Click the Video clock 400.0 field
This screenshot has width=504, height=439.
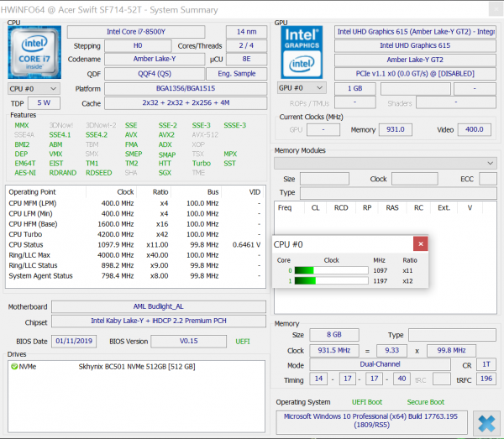point(475,130)
